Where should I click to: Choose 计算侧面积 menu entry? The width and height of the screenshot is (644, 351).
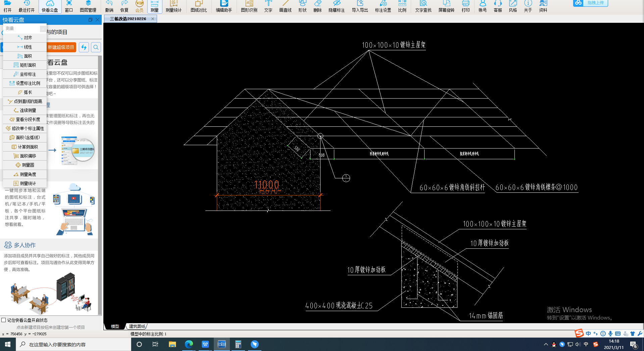pos(25,147)
